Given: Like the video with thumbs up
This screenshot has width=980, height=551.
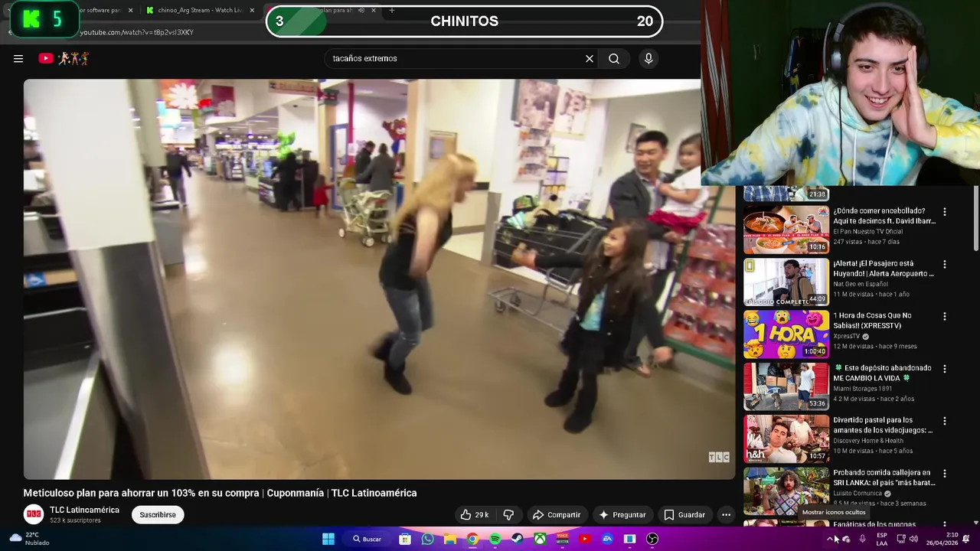Looking at the screenshot, I should coord(474,515).
